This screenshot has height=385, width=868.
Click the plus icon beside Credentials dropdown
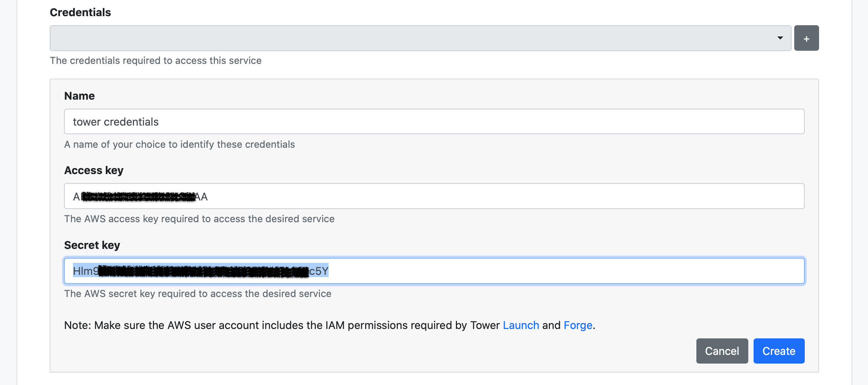click(x=806, y=38)
